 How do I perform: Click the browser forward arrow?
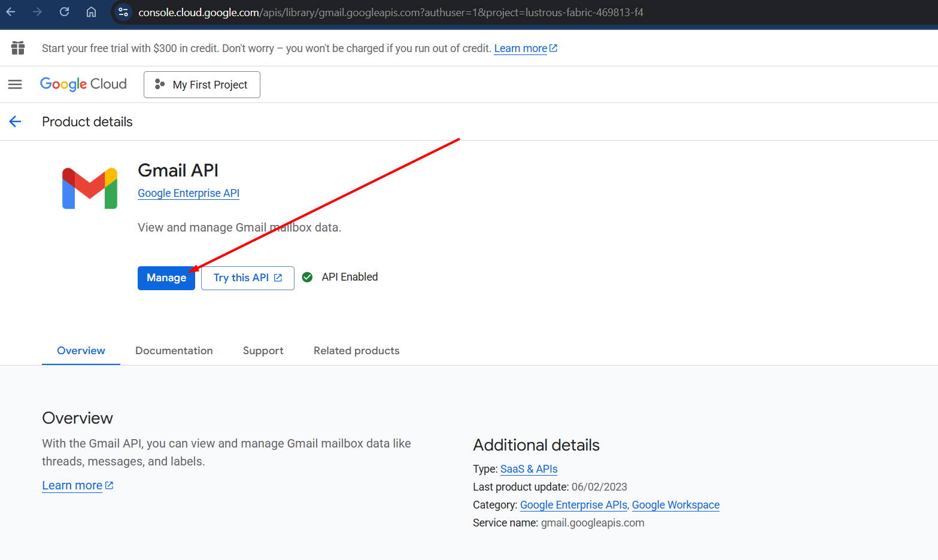pos(37,12)
